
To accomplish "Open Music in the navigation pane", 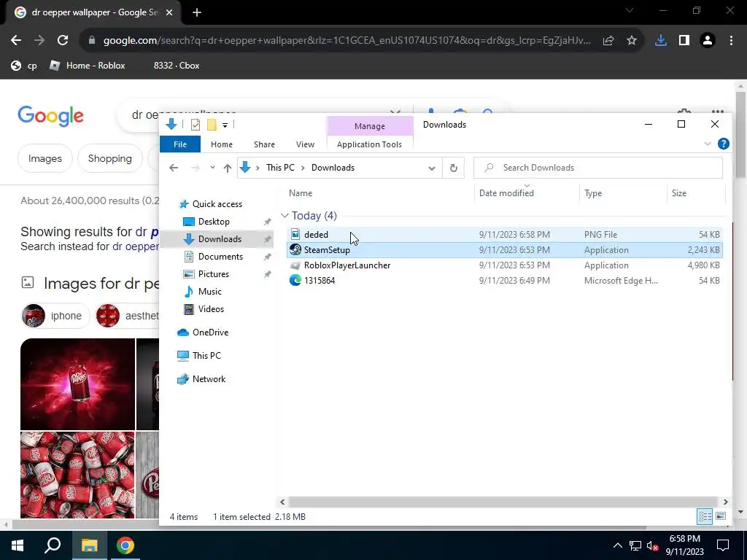I will click(x=209, y=292).
